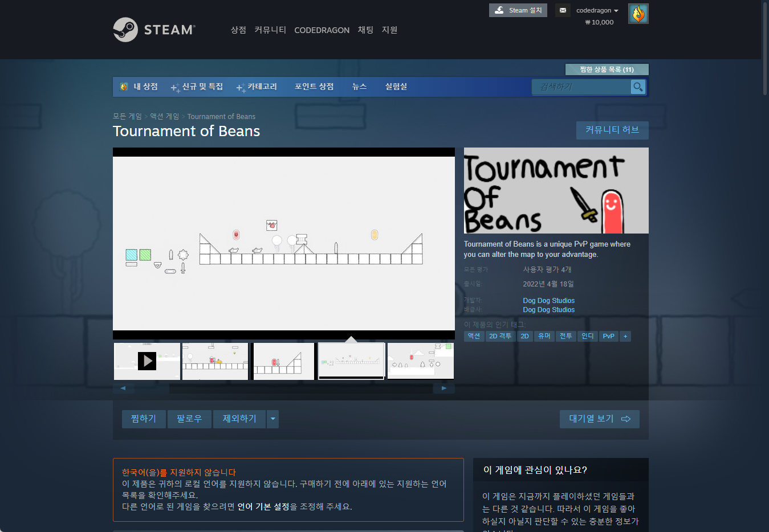Viewport: 769px width, 532px height.
Task: Open developer Dog Dog Studios link
Action: click(549, 300)
